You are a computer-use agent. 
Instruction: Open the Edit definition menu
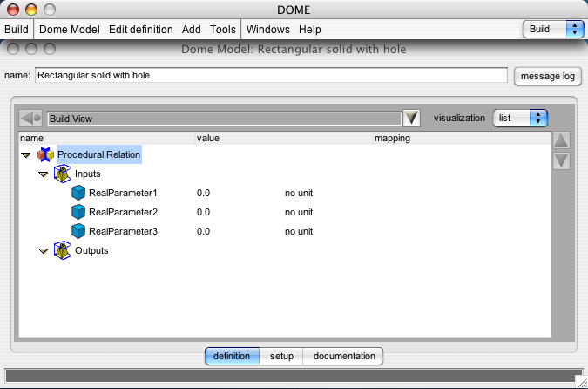[x=141, y=30]
